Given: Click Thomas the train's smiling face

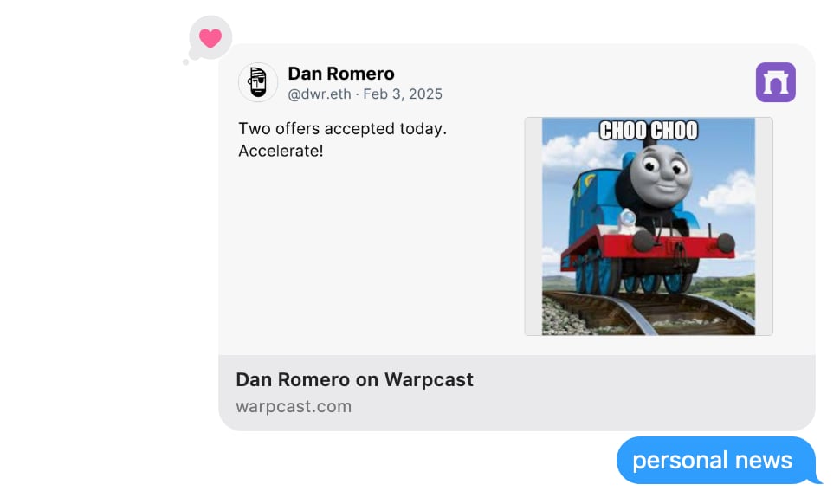Looking at the screenshot, I should click(x=661, y=171).
